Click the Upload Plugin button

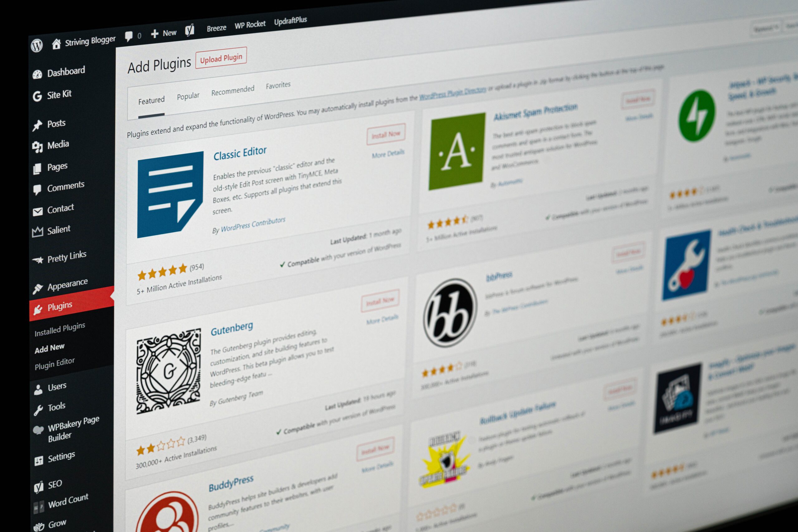click(x=220, y=58)
